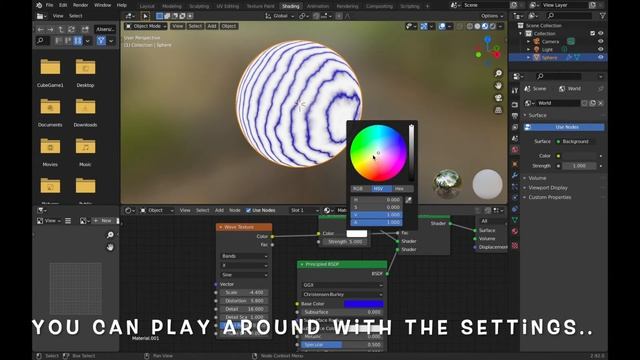640x360 pixels.
Task: Toggle the camera view icon
Action: click(x=498, y=98)
